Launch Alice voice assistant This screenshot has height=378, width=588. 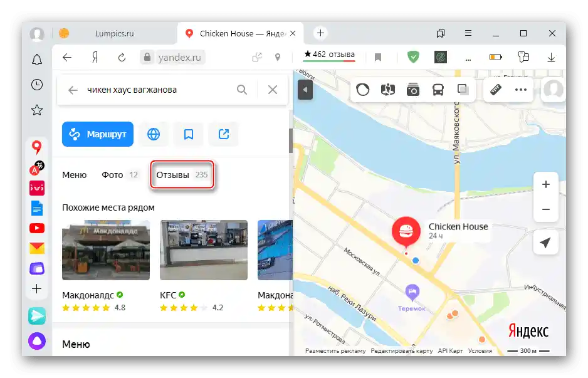(x=37, y=341)
